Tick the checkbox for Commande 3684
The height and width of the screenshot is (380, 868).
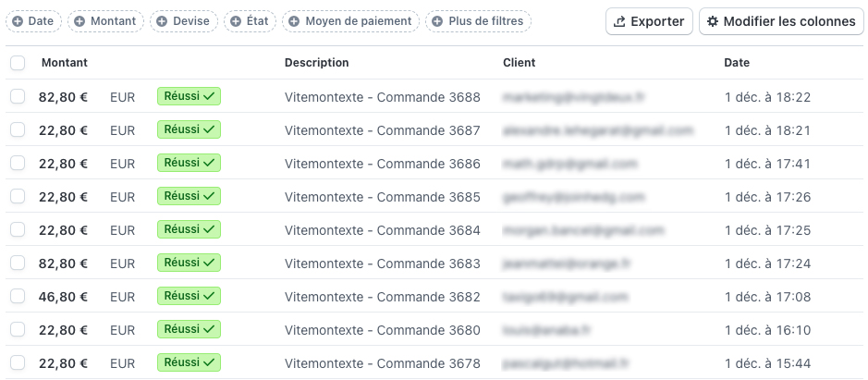18,229
